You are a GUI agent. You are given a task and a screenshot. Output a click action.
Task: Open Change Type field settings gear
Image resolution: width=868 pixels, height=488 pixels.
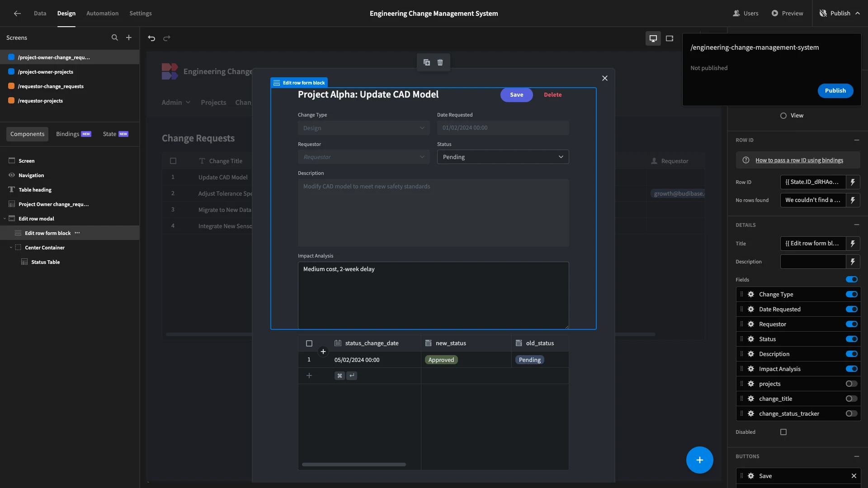(x=751, y=294)
